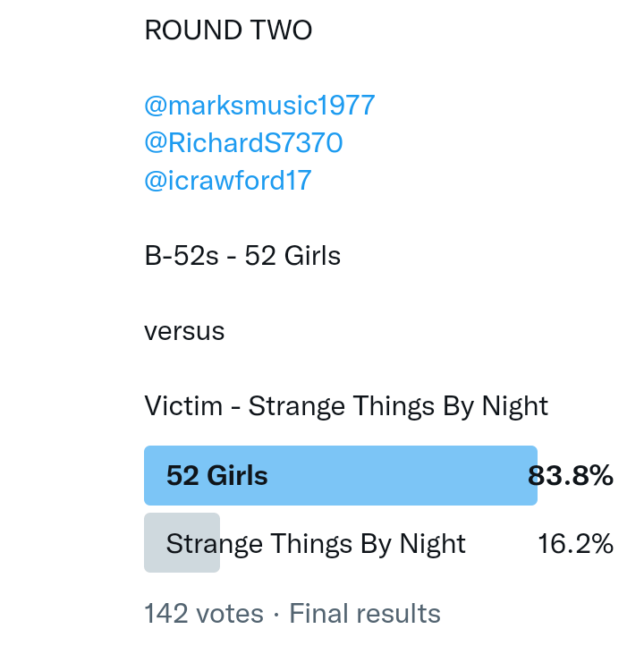Click the "Final results" label
Viewport: 644px width, 646px height.
(x=365, y=614)
